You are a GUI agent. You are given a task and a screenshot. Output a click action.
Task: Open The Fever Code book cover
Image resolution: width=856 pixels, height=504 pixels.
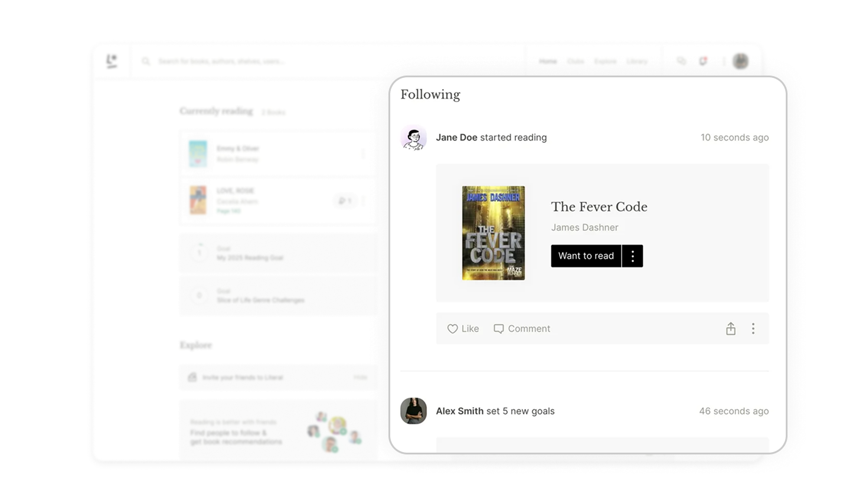pos(494,233)
